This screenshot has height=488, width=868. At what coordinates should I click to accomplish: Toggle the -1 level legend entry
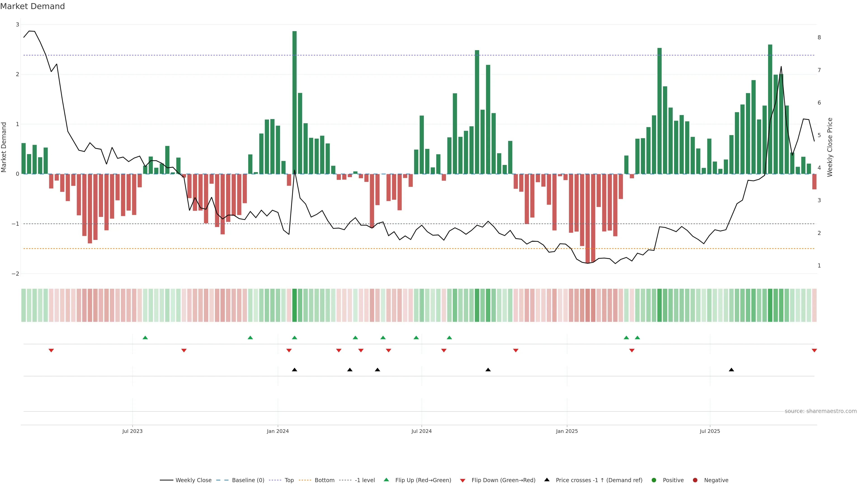point(365,480)
